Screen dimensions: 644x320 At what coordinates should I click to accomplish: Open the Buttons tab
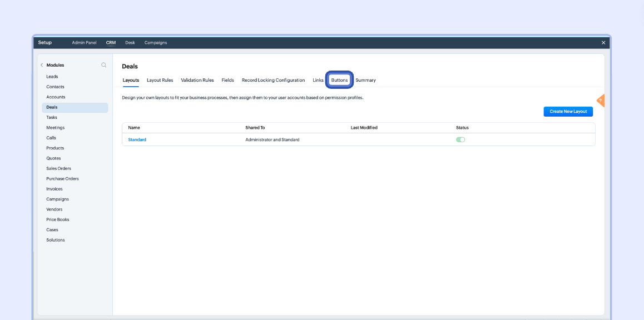click(x=339, y=80)
